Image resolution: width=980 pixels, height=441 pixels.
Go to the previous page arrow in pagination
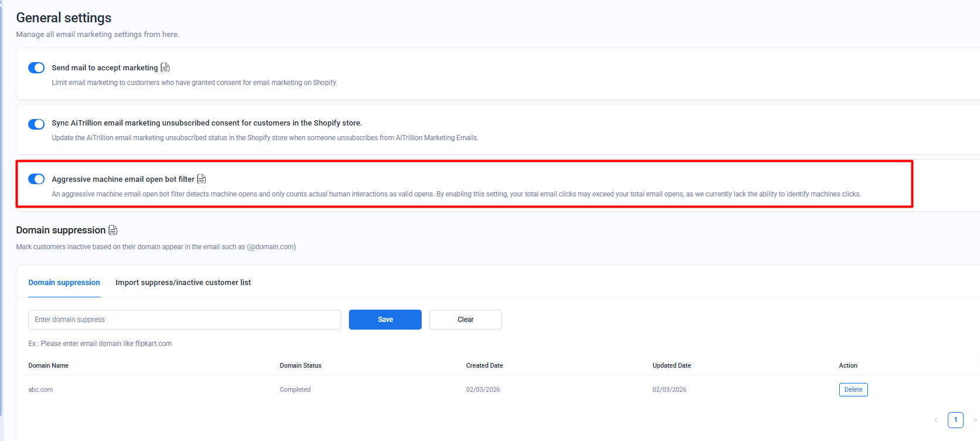click(x=936, y=420)
